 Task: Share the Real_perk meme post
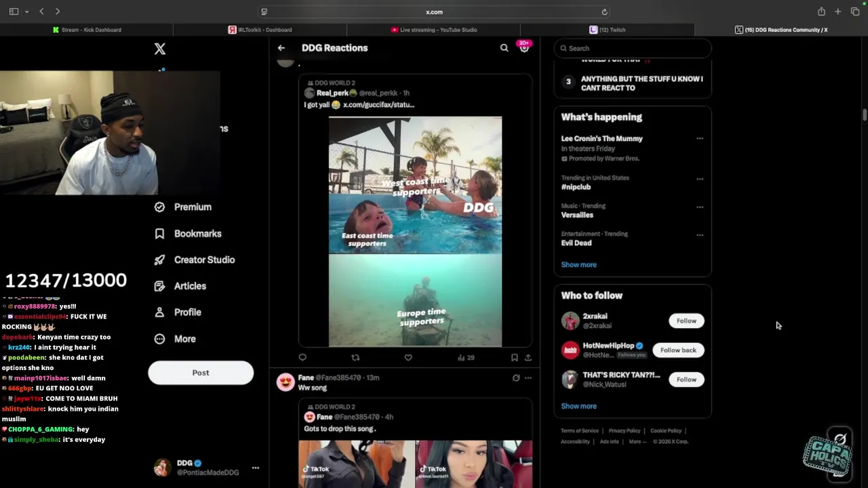pyautogui.click(x=528, y=357)
